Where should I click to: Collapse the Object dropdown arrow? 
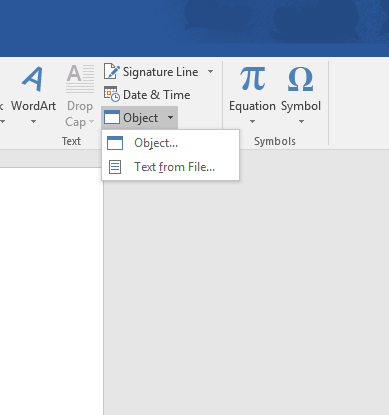click(170, 117)
